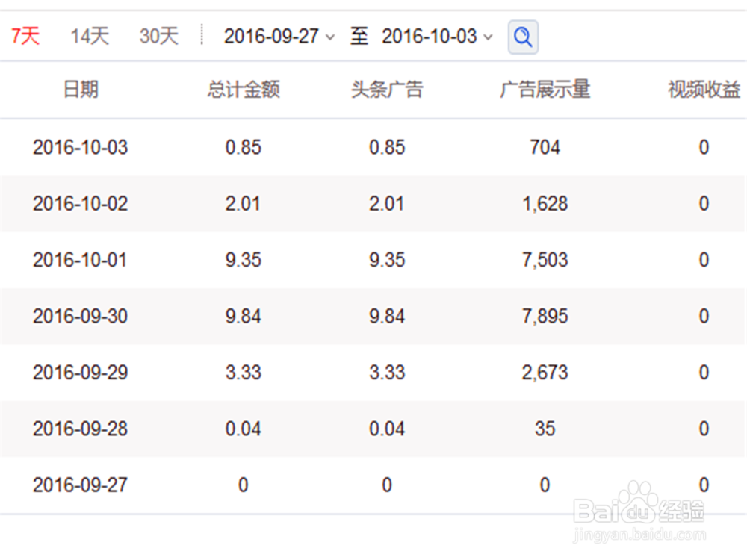Open the start date 2016-09-27 picker
This screenshot has height=560, width=747.
[x=273, y=35]
